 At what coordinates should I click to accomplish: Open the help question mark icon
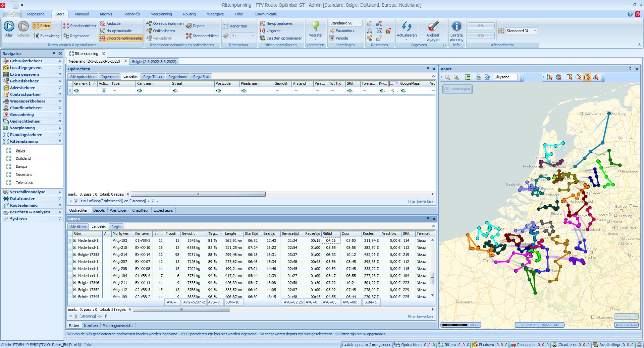[630, 14]
